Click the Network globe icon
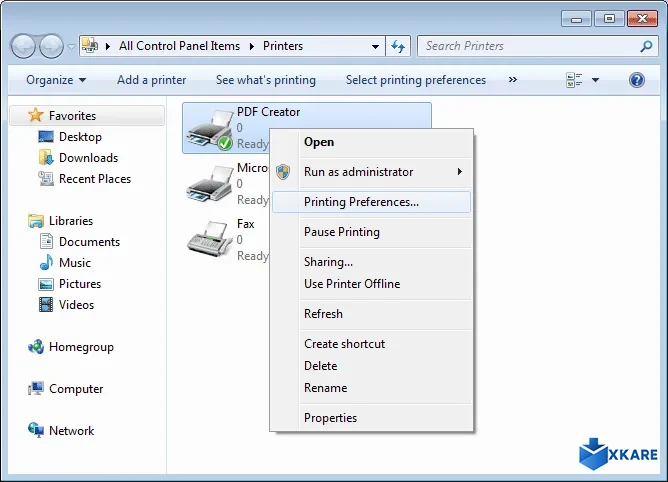 (36, 430)
